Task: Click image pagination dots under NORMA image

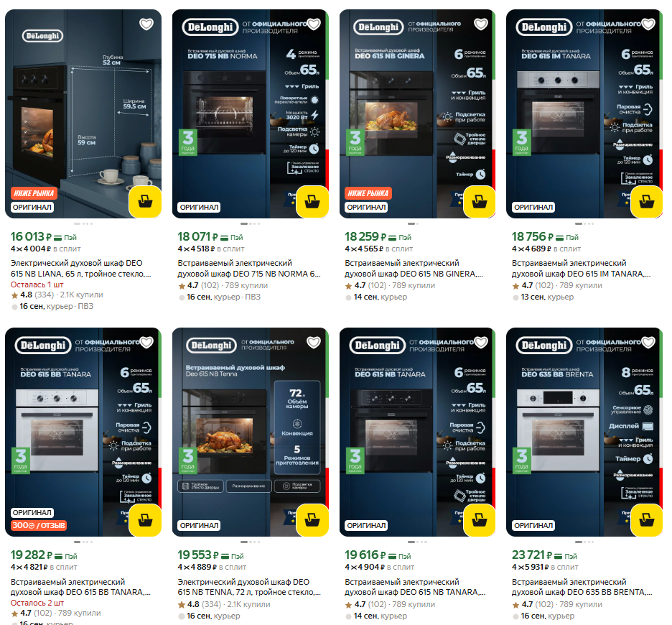Action: pos(251,224)
